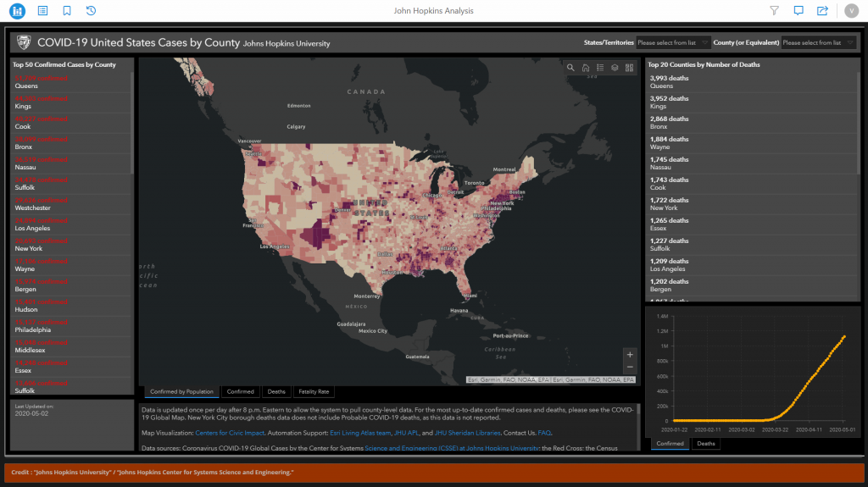
Task: Open the map layers icon
Action: tap(615, 68)
